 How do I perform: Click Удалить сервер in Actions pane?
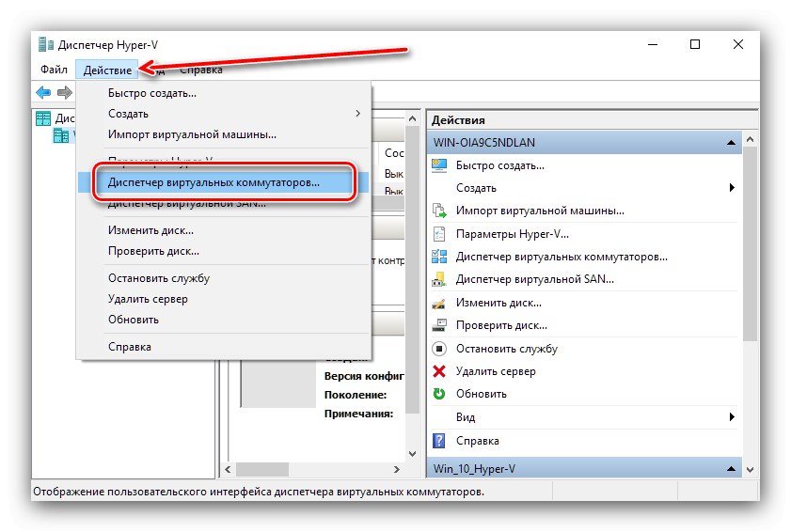pos(496,371)
